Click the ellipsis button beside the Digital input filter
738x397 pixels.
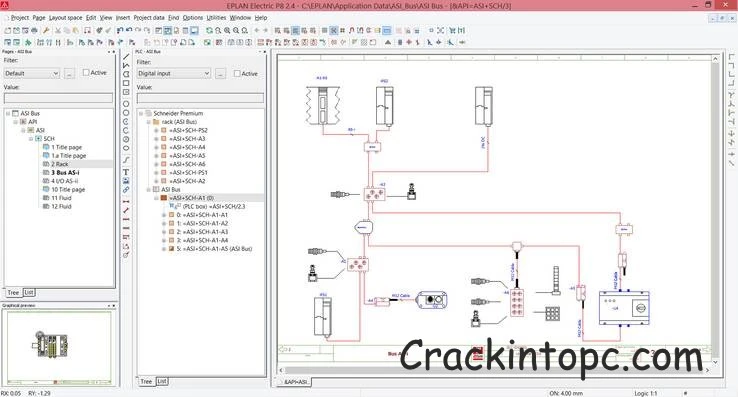220,73
